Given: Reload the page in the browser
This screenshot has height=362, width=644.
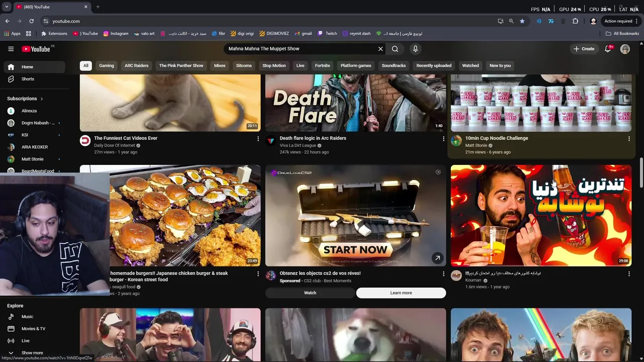Looking at the screenshot, I should (31, 21).
